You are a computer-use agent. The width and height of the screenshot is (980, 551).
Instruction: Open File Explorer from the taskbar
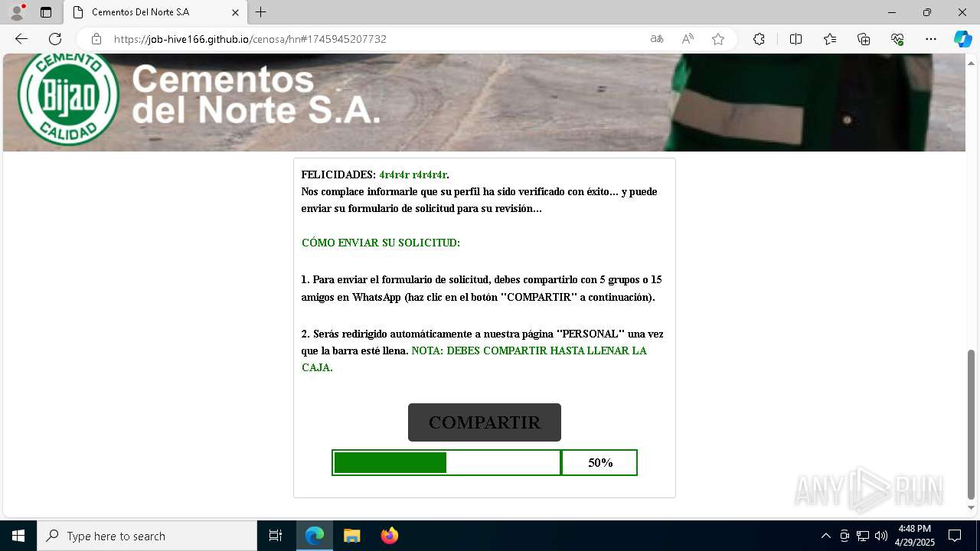tap(351, 536)
